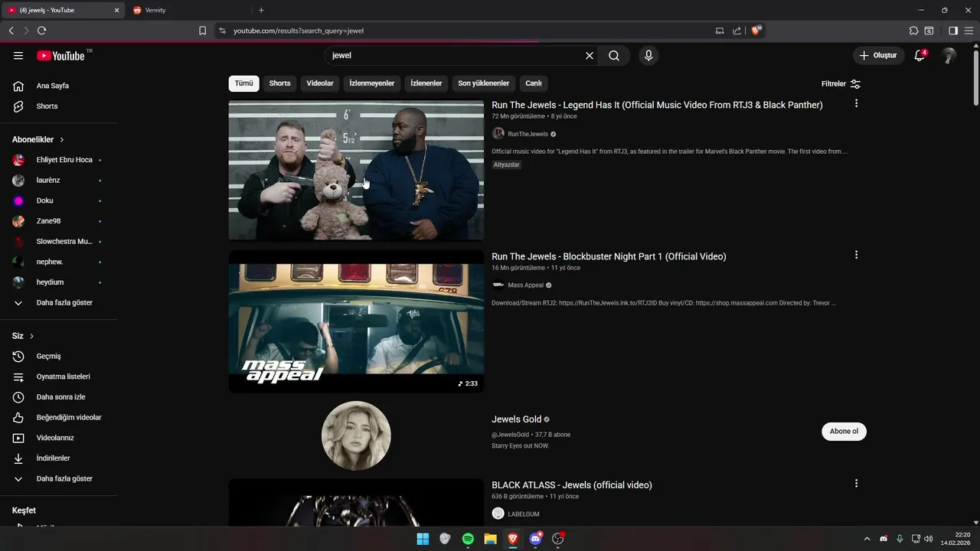Click the Oluştur create button
980x551 pixels.
878,56
